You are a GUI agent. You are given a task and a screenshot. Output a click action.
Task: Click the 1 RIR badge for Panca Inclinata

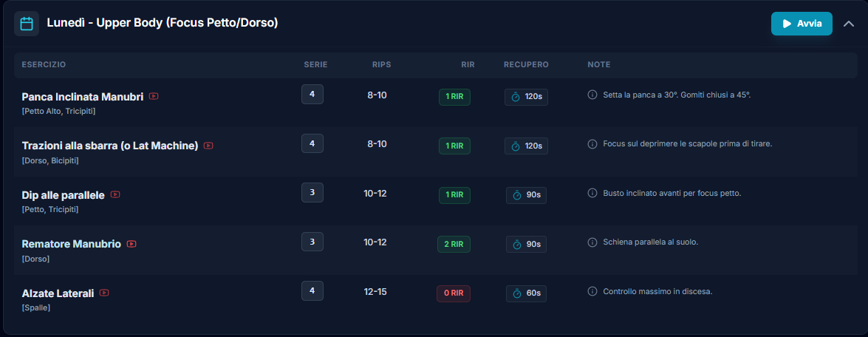coord(454,97)
